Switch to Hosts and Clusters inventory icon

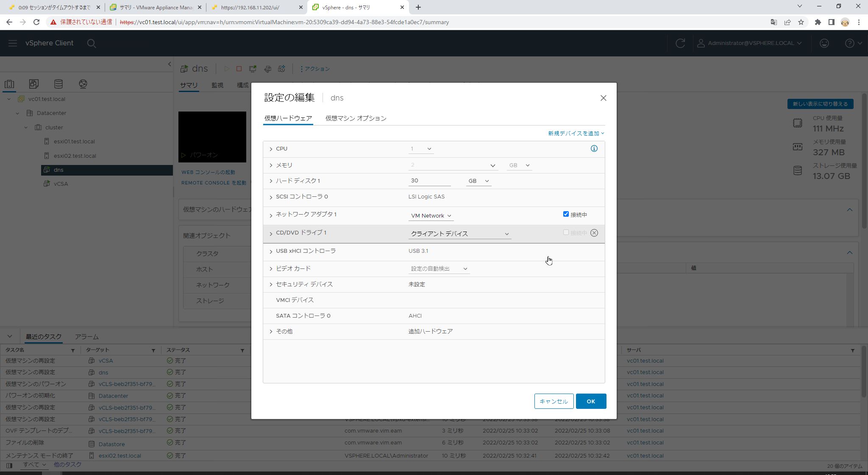click(x=9, y=84)
